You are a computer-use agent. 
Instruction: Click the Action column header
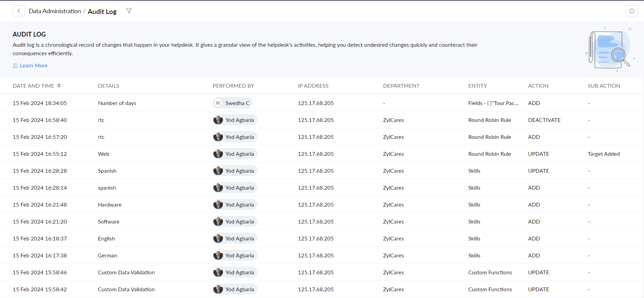pos(538,86)
